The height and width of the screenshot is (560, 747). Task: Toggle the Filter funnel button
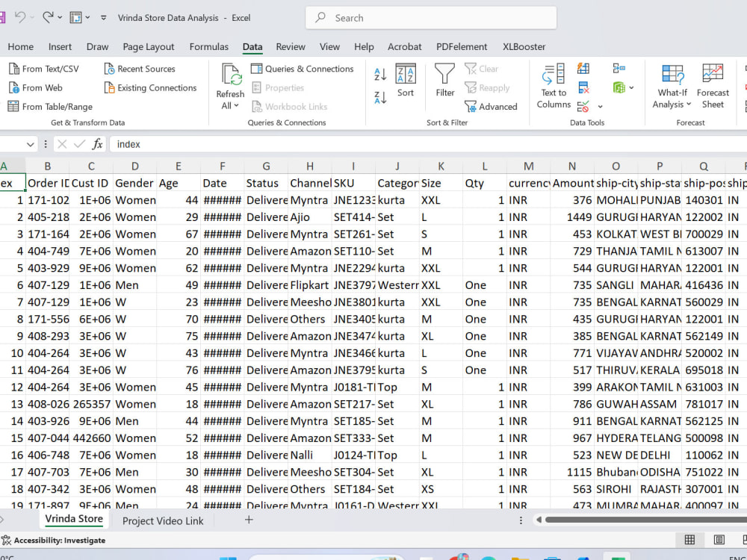coord(445,80)
